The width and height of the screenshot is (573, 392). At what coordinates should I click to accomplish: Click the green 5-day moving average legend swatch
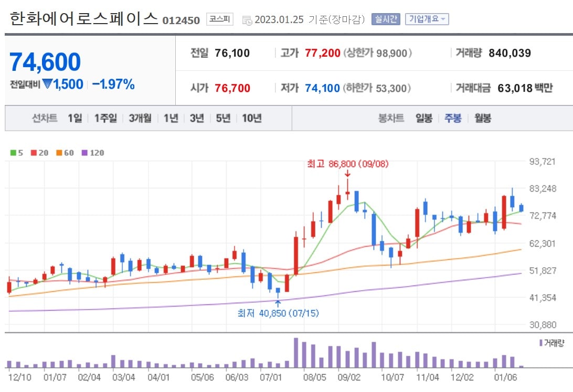point(13,153)
